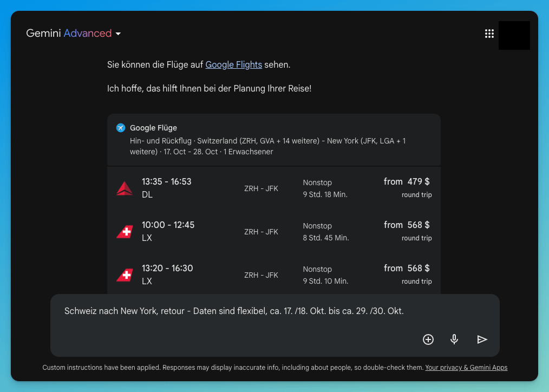Click the Gemini Advanced title

pos(69,33)
